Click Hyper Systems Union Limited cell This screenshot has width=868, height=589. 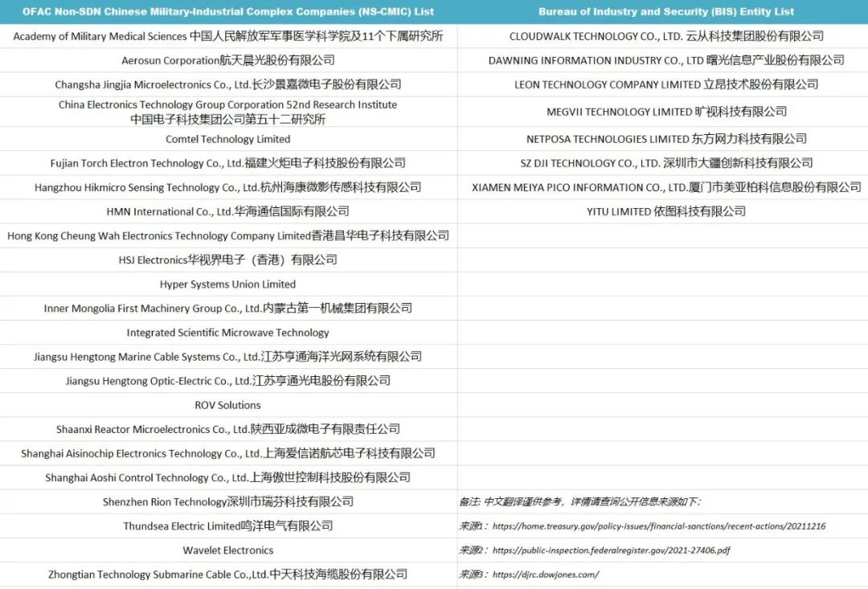click(228, 284)
